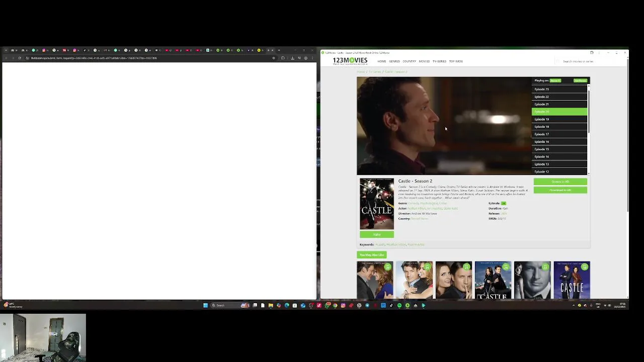Screen dimensions: 644x362
Task: Select Episode 18 in the episode list
Action: pos(559,127)
